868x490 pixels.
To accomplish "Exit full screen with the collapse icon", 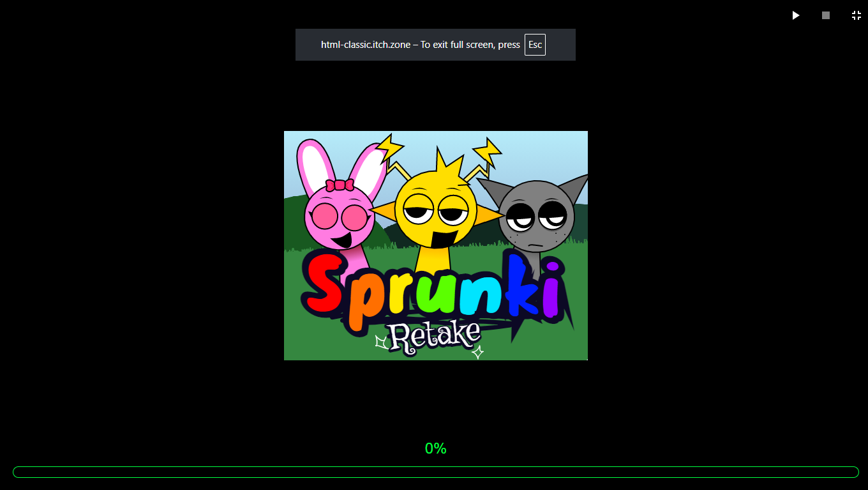I will click(857, 15).
